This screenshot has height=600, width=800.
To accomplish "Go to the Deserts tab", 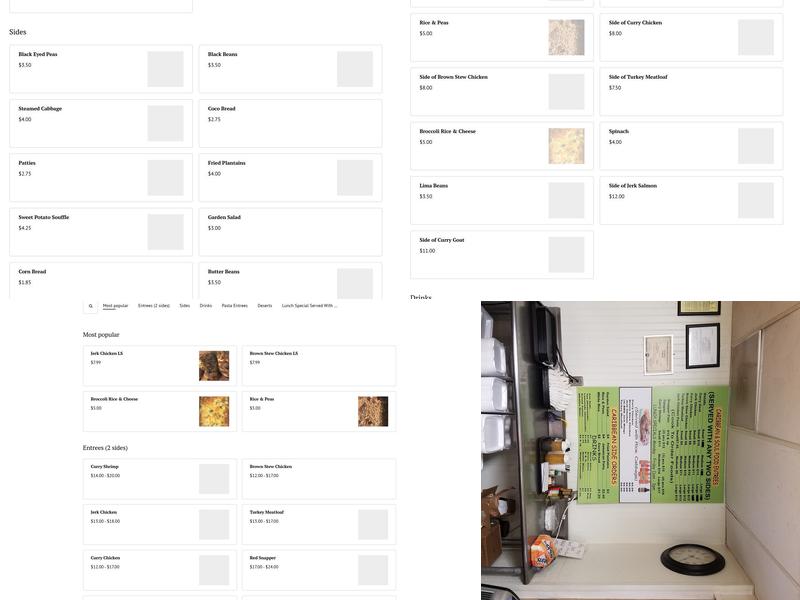I will tap(265, 306).
